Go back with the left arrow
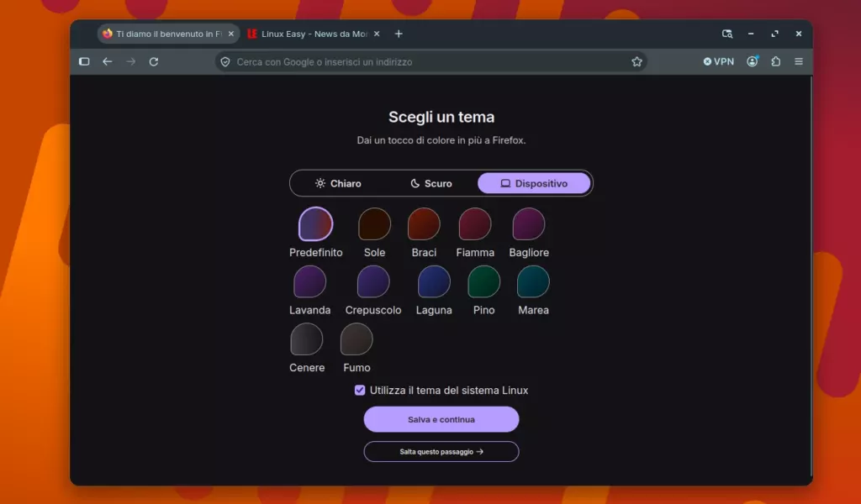The image size is (861, 504). [107, 61]
